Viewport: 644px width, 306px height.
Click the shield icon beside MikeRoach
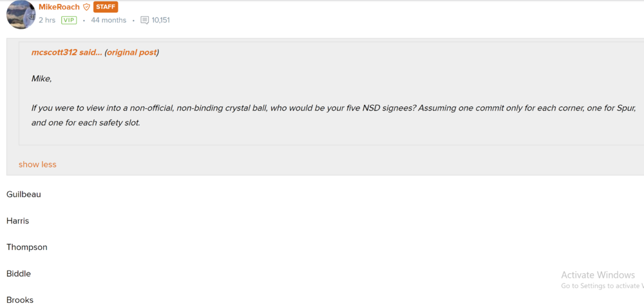tap(87, 7)
